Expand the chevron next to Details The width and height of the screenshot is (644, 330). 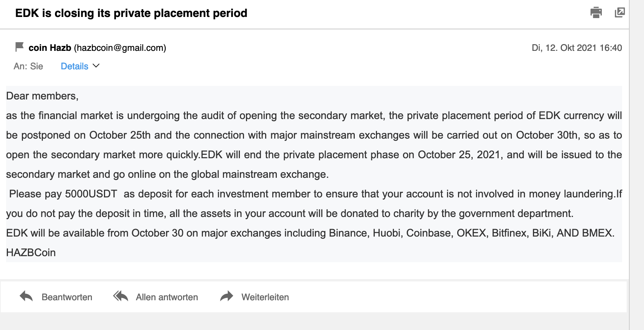pos(96,66)
